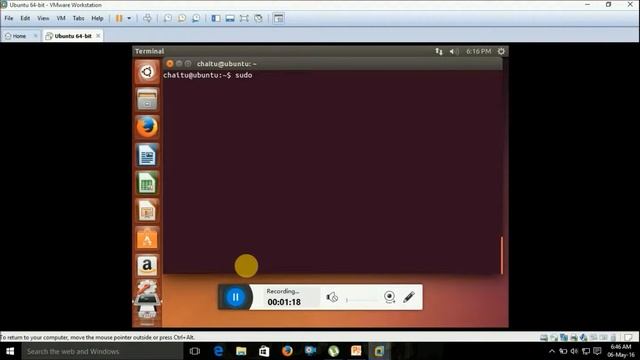
Task: Open VMware File menu
Action: (x=9, y=18)
